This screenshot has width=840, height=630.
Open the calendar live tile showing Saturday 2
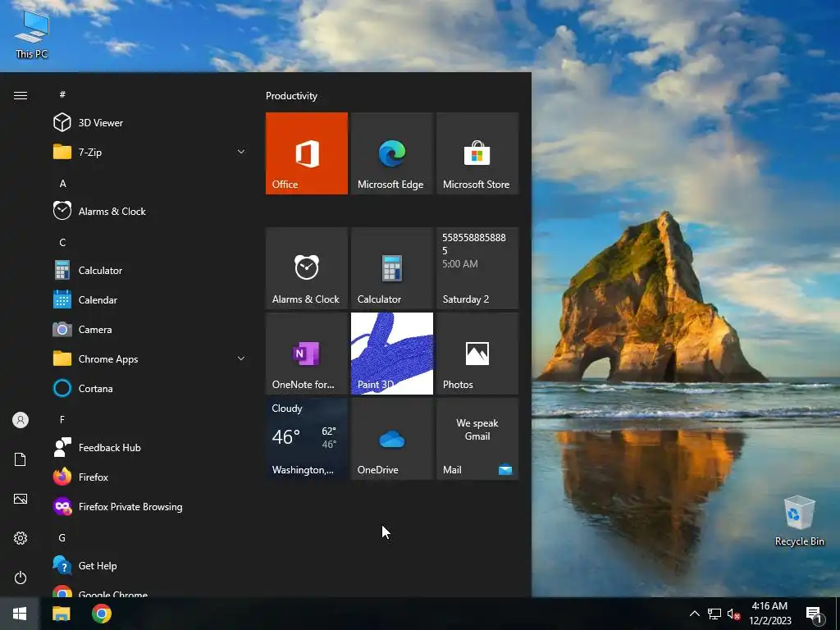(477, 268)
